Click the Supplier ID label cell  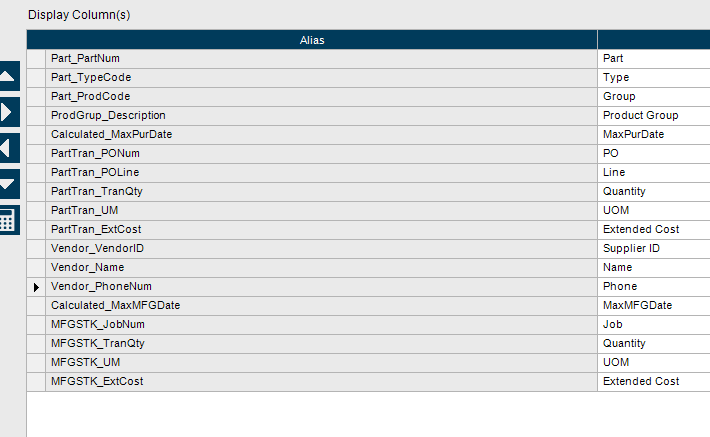coord(653,249)
